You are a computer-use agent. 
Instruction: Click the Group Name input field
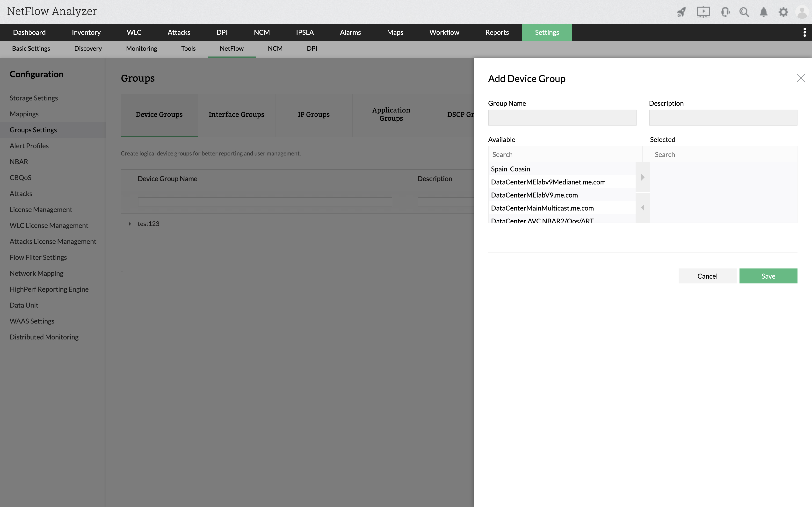562,118
